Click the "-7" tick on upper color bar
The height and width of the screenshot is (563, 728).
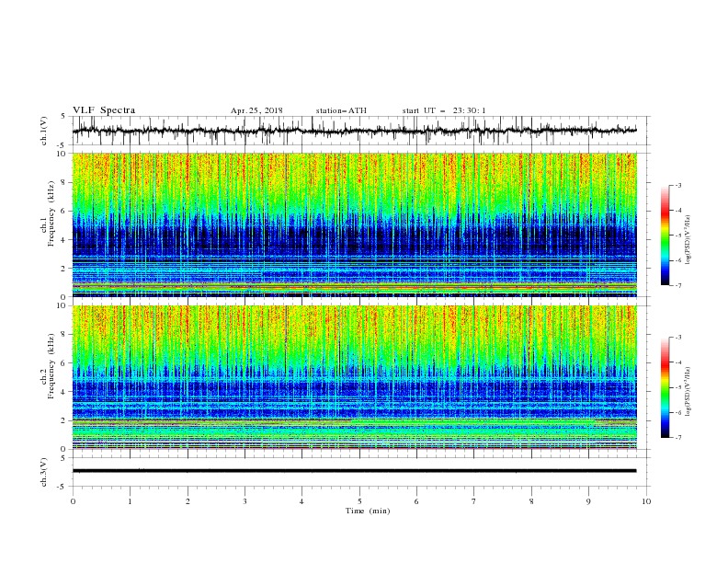[677, 285]
